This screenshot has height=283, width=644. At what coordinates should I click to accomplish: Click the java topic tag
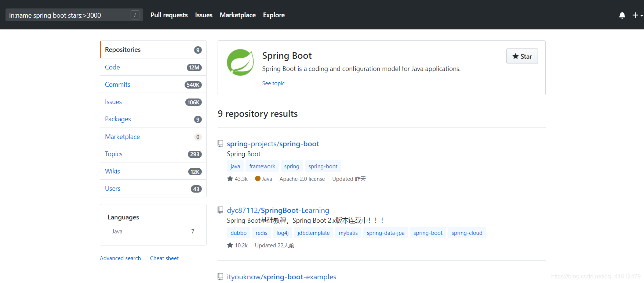(x=235, y=166)
